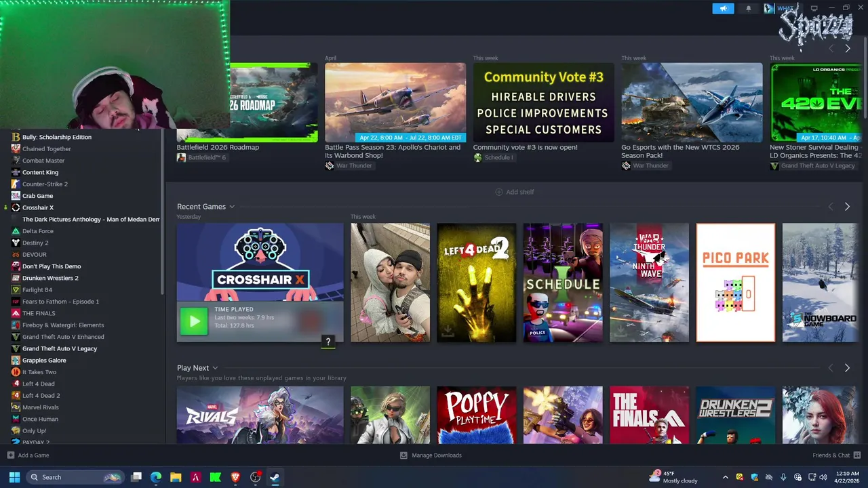Open Microsoft Edge from the taskbar
The height and width of the screenshot is (488, 868).
pos(156,477)
